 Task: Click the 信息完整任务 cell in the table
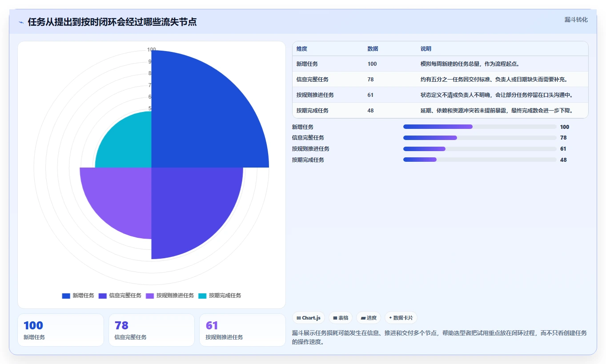click(313, 80)
